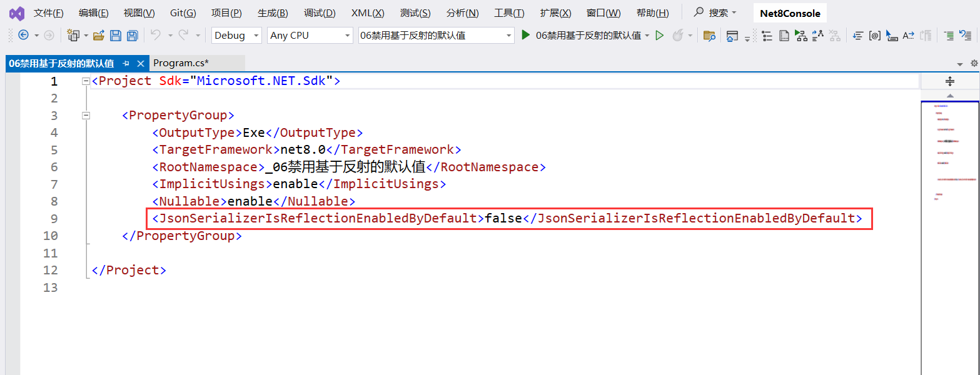Open the navigate backward history dropdown arrow
Image resolution: width=980 pixels, height=375 pixels.
(36, 36)
